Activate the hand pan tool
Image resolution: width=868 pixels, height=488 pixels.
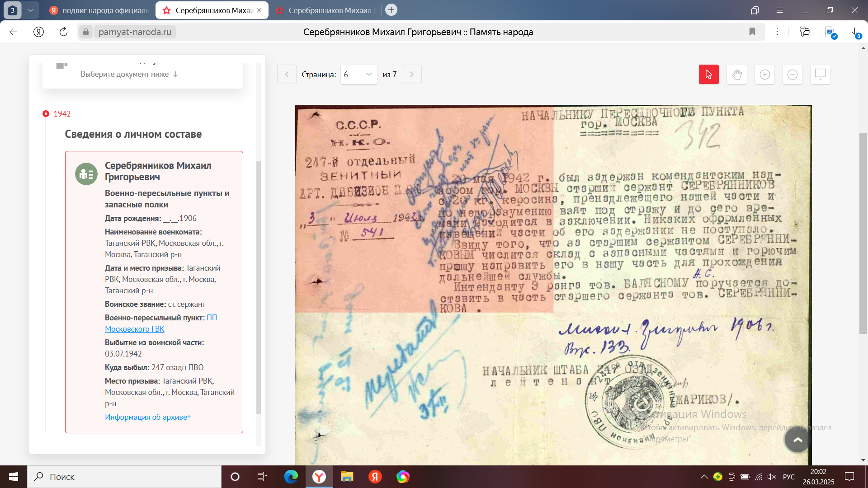tap(736, 75)
